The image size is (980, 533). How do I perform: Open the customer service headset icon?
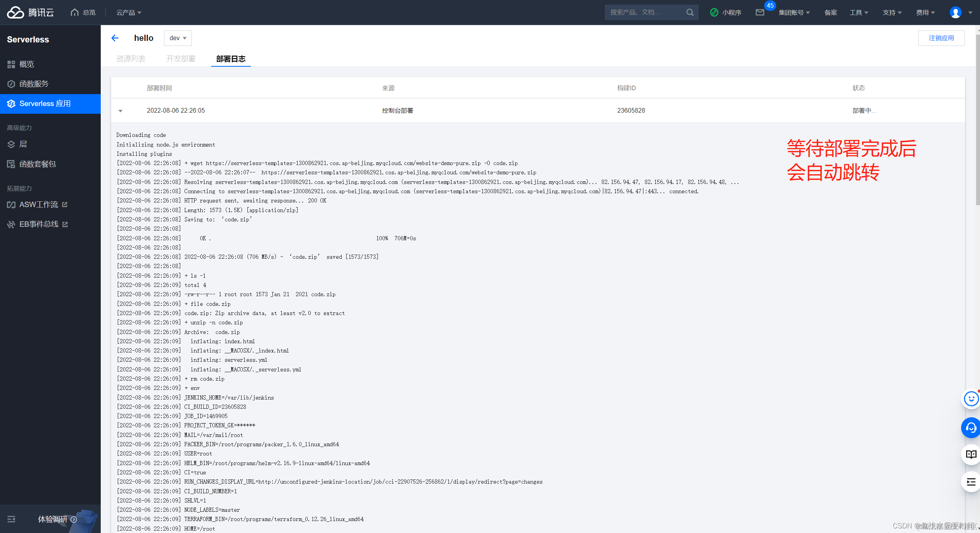click(x=971, y=427)
